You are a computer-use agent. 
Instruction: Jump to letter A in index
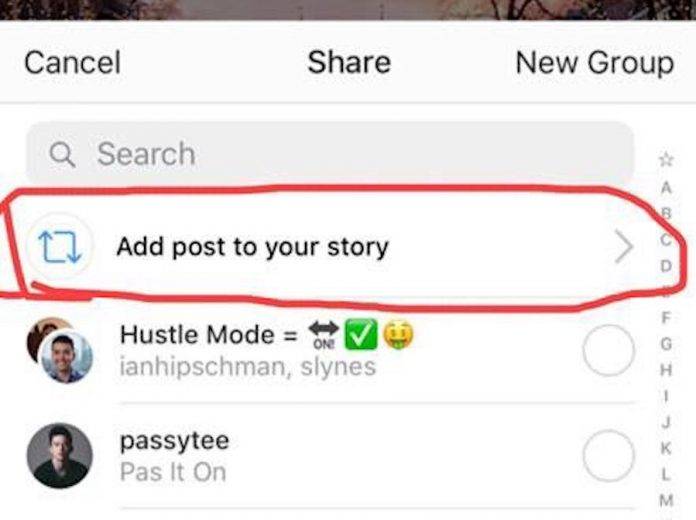666,188
